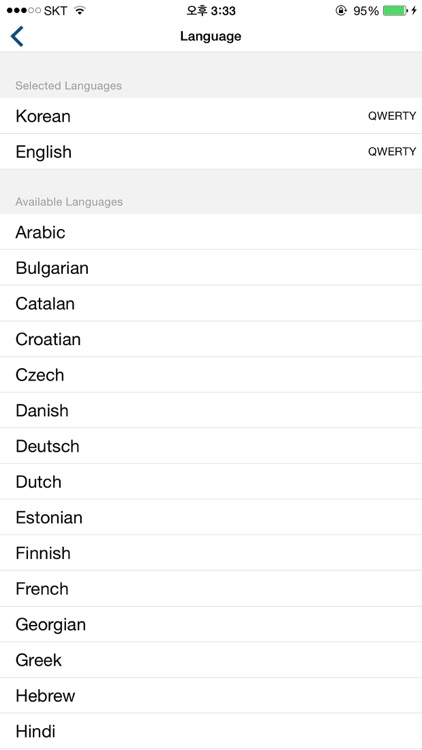This screenshot has width=422, height=750.
Task: Select the Czech language entry
Action: tap(211, 375)
